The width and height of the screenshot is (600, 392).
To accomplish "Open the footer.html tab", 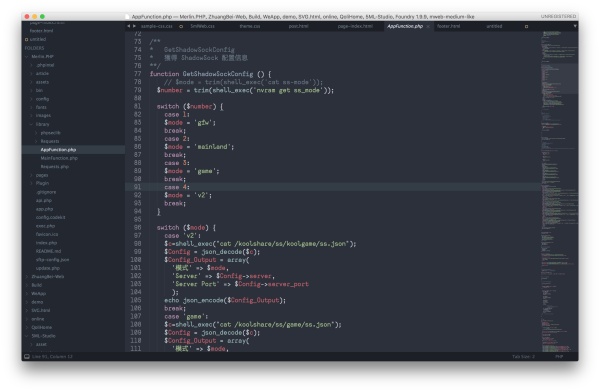I will coord(448,26).
